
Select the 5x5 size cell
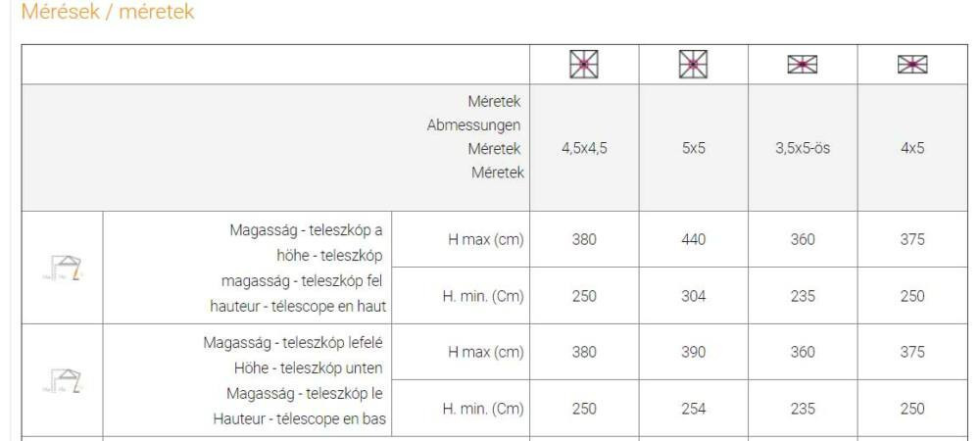tap(694, 148)
